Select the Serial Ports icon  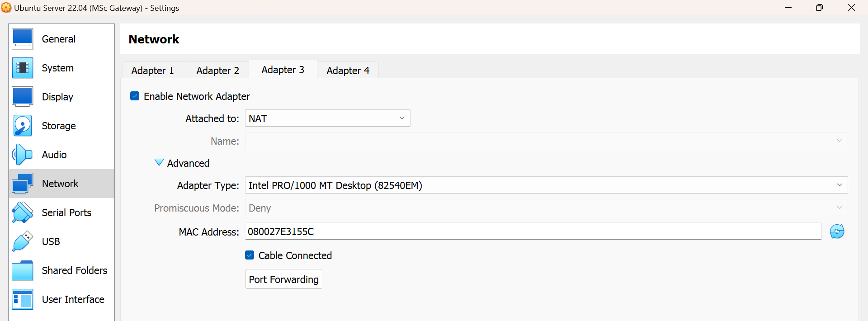pyautogui.click(x=22, y=212)
